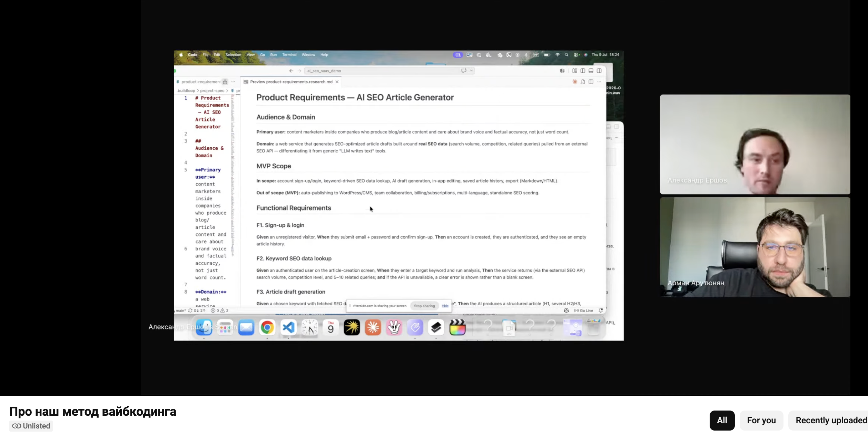Switch to Preview product-requirements.research.md tab
This screenshot has width=868, height=434.
click(291, 82)
